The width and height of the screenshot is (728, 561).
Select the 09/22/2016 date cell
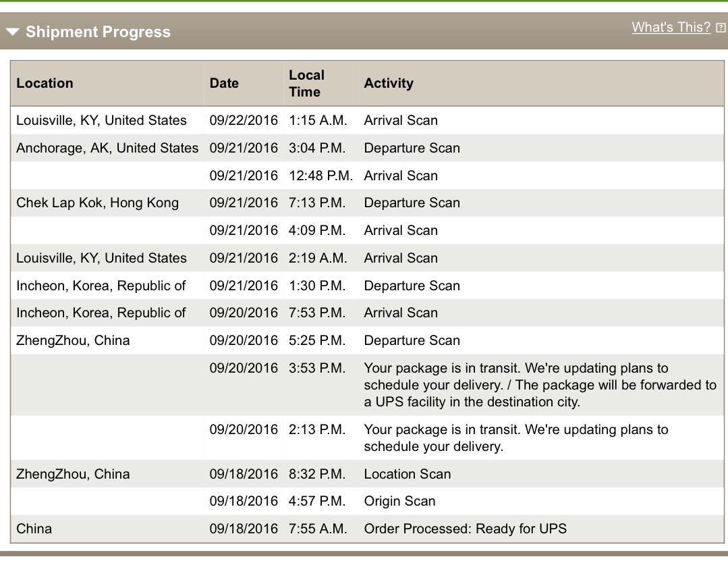click(x=244, y=120)
